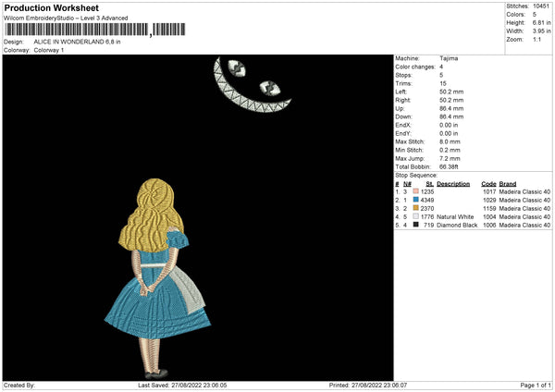Viewport: 555px width, 392px height.
Task: Click the Stitches value '10451'
Action: pyautogui.click(x=541, y=6)
